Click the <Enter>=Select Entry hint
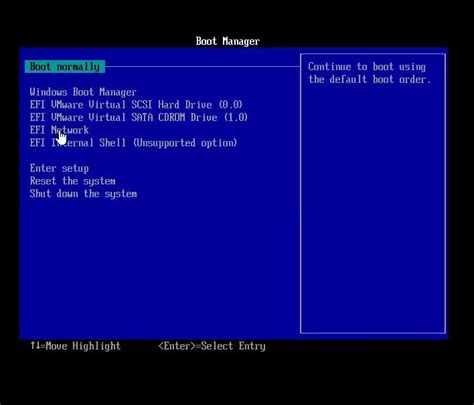Viewport: 474px width, 405px height. [x=212, y=346]
